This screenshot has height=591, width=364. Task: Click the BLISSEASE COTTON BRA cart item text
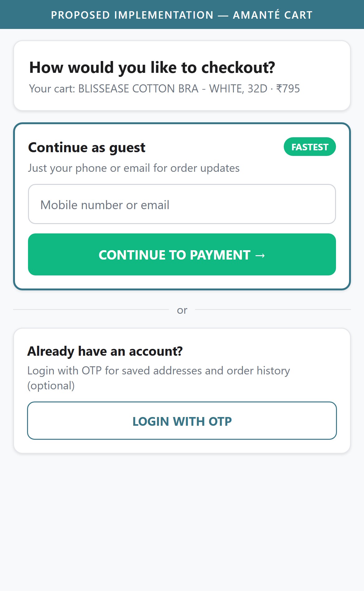point(138,89)
